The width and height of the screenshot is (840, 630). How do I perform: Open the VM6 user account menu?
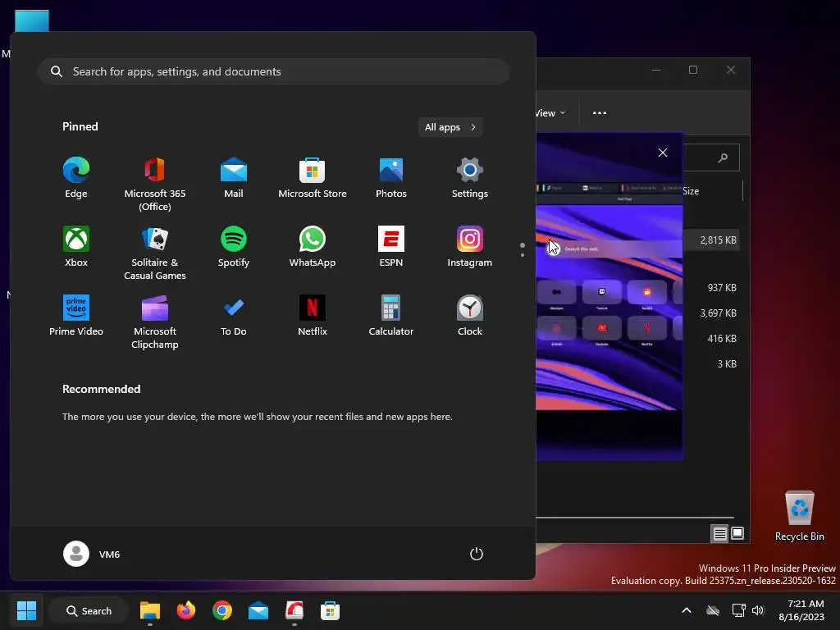coord(92,554)
